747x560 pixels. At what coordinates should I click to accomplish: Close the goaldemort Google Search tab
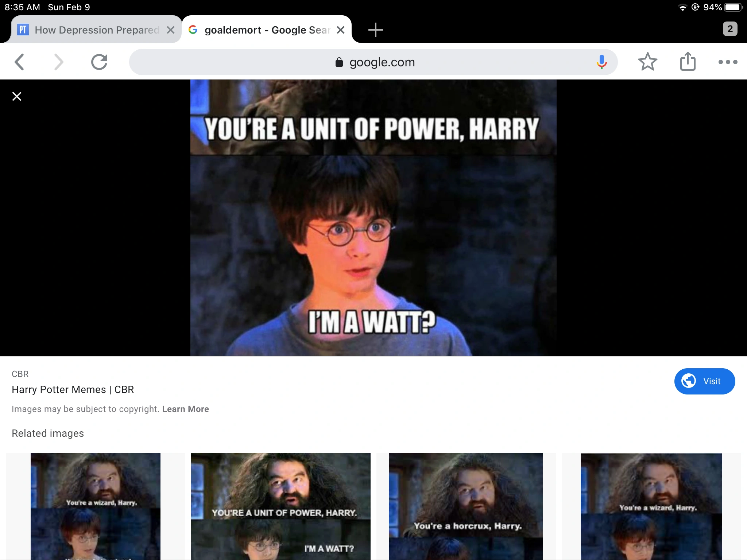(341, 30)
